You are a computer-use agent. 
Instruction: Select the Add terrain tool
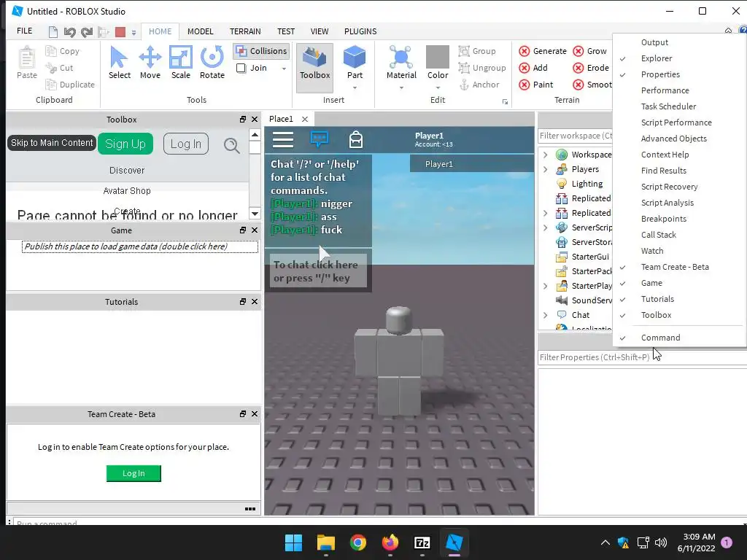533,68
